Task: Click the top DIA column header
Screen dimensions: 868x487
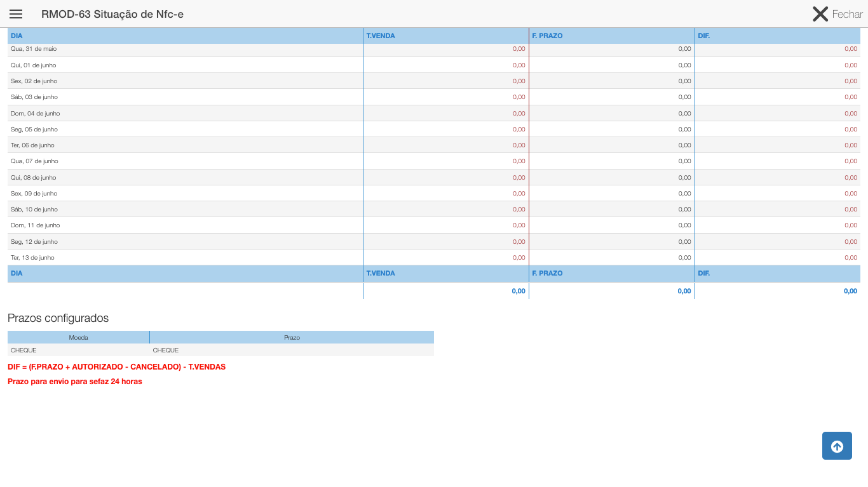Action: (x=17, y=36)
